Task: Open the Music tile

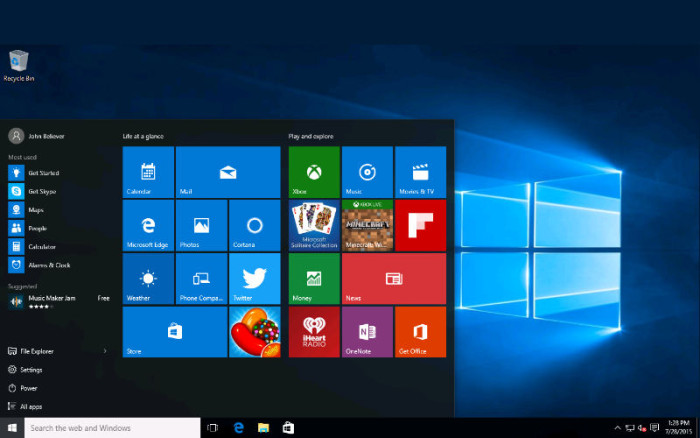Action: tap(367, 172)
